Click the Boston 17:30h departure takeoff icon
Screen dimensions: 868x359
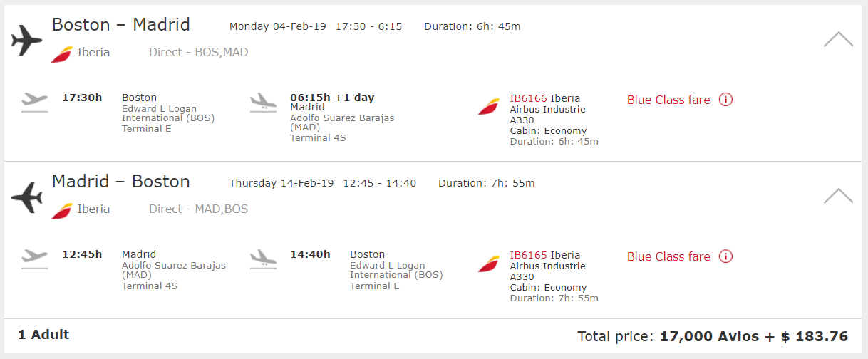coord(34,101)
